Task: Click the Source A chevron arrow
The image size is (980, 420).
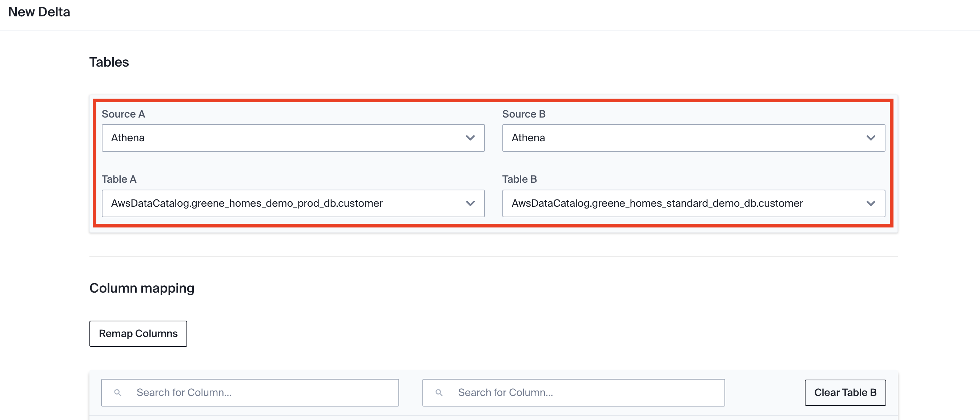Action: pyautogui.click(x=470, y=138)
